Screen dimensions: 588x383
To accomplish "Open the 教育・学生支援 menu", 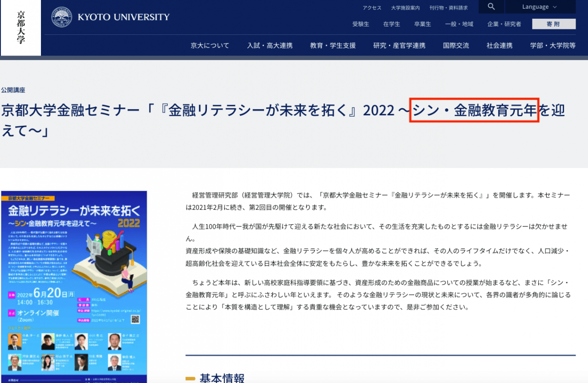I will [333, 45].
